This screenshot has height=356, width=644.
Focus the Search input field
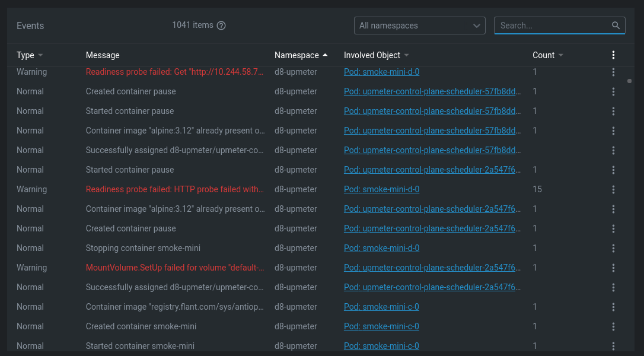[x=553, y=26]
